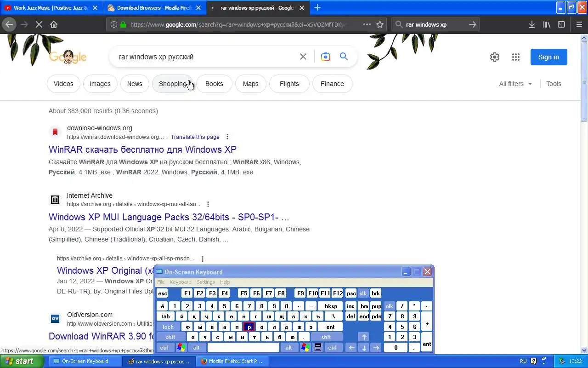The width and height of the screenshot is (588, 368).
Task: Click the search go arrow in Firefox search box
Action: [473, 24]
